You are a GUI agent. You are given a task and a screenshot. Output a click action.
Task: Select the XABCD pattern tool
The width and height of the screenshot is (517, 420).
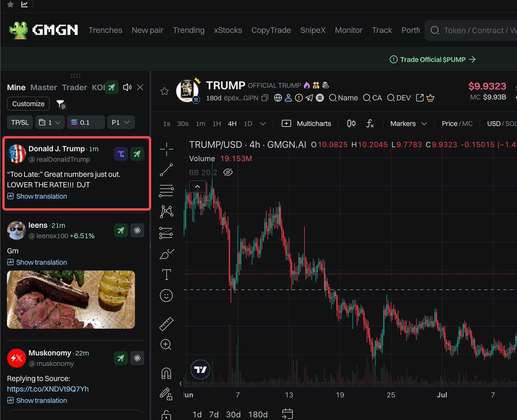[166, 211]
